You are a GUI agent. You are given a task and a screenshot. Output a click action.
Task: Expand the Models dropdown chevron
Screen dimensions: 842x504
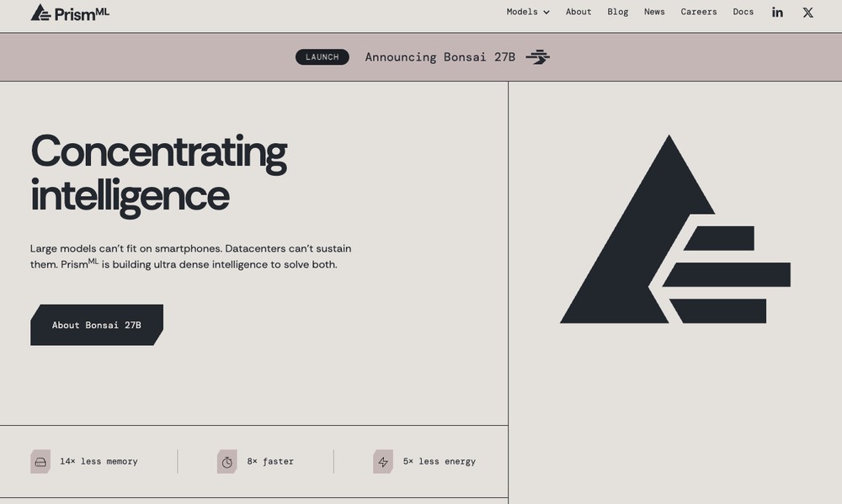(x=546, y=13)
